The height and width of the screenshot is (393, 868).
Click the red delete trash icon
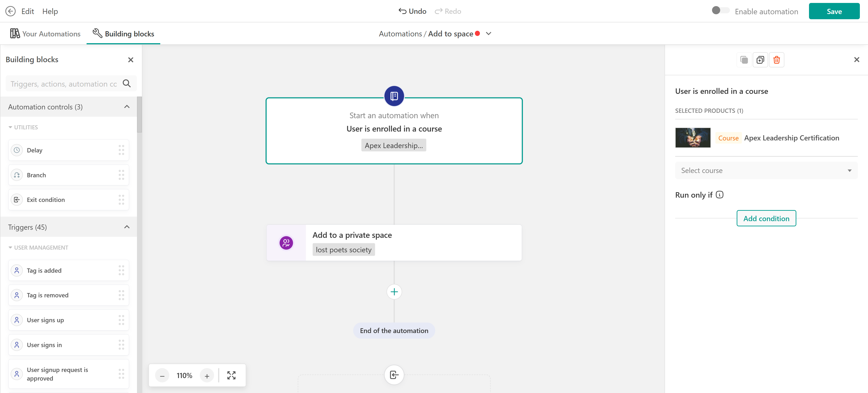[776, 60]
